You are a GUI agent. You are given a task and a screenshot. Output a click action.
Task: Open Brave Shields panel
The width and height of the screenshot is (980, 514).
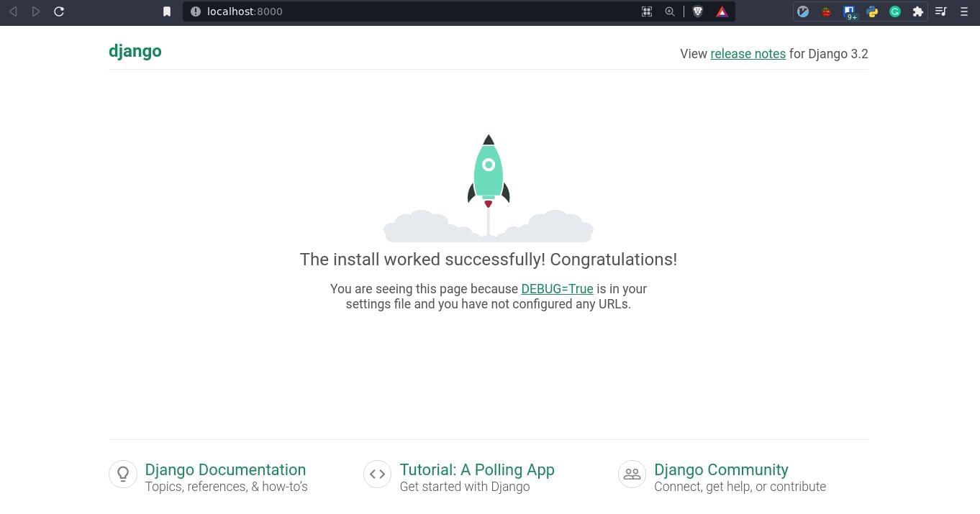point(699,12)
